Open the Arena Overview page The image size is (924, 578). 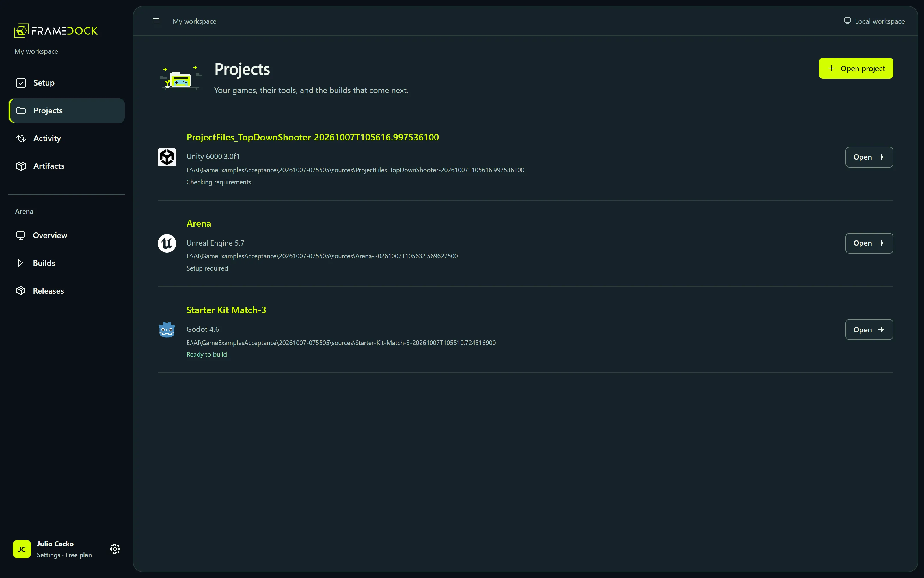pos(66,235)
